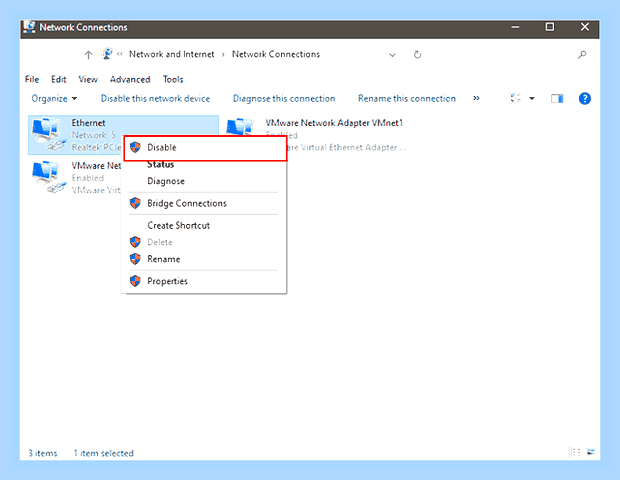Click the '1 item selected' status text
This screenshot has width=620, height=480.
point(104,453)
